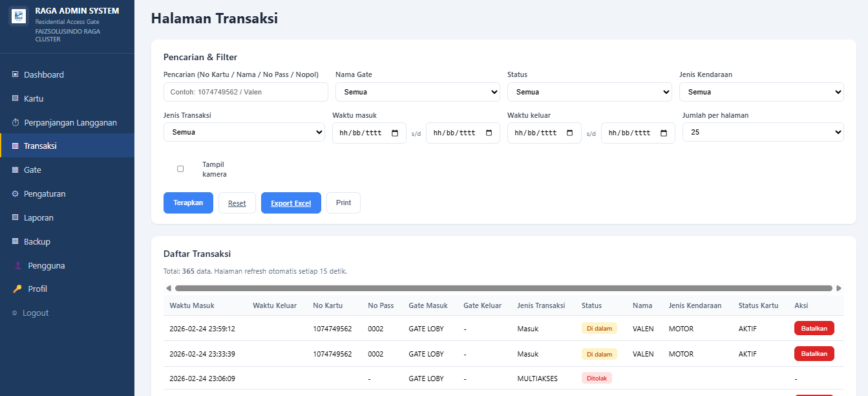Click the Dashboard icon in sidebar
The image size is (868, 396).
16,74
